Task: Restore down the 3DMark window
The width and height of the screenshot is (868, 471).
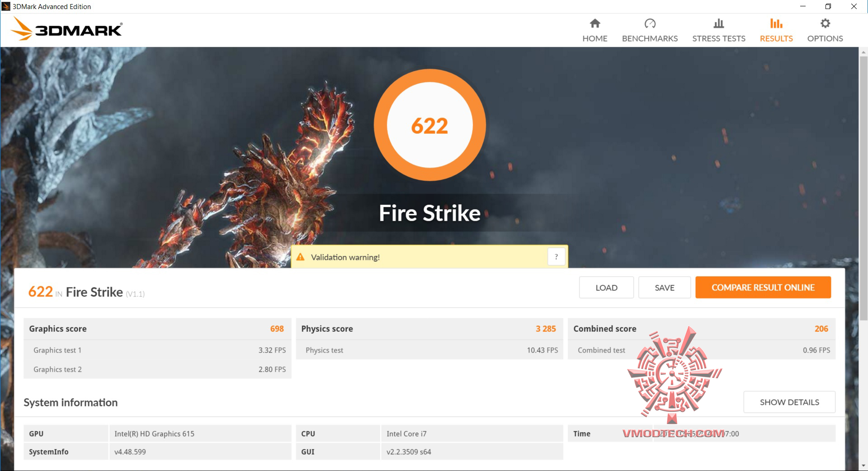Action: [x=828, y=6]
